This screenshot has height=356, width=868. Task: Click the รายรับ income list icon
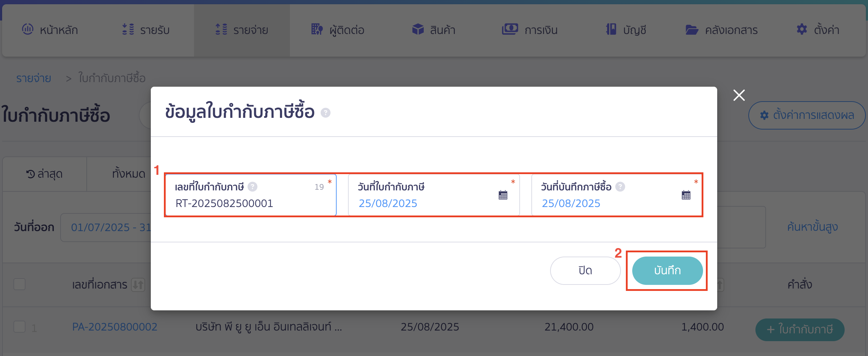[x=128, y=29]
